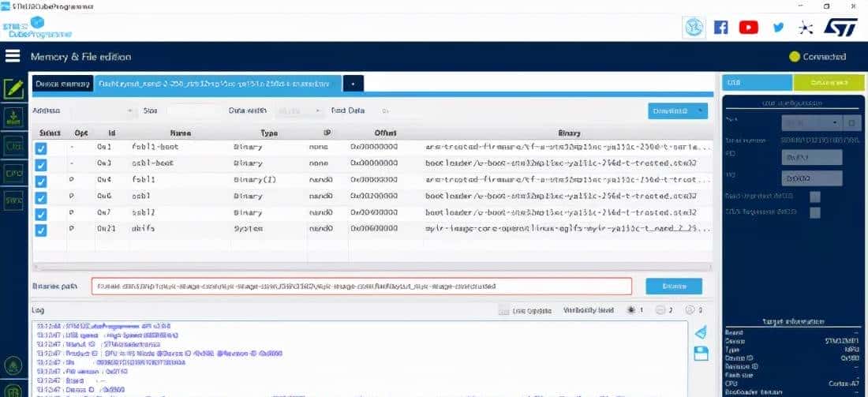Uncheck the fsbl1-boot partition checkbox

coord(41,148)
